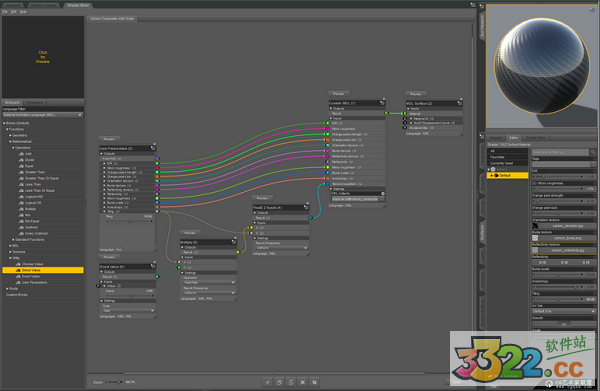The width and height of the screenshot is (600, 391).
Task: Click the Orientation texture thumbnail icon
Action: pos(535,226)
